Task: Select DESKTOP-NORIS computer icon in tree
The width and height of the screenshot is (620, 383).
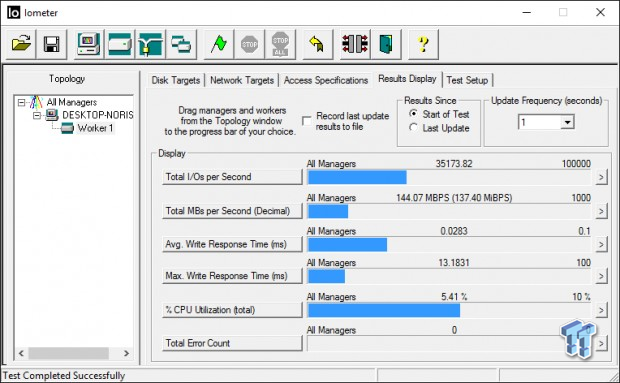Action: [x=52, y=115]
